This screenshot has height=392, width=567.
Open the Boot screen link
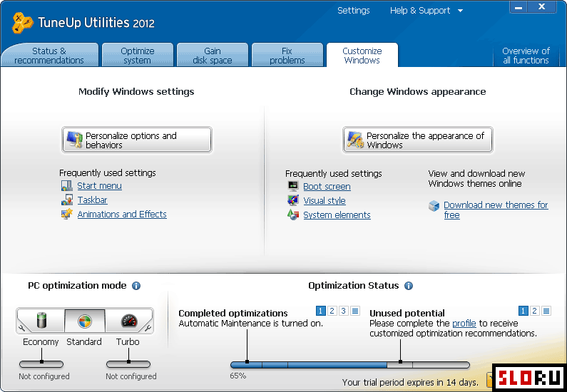[327, 187]
